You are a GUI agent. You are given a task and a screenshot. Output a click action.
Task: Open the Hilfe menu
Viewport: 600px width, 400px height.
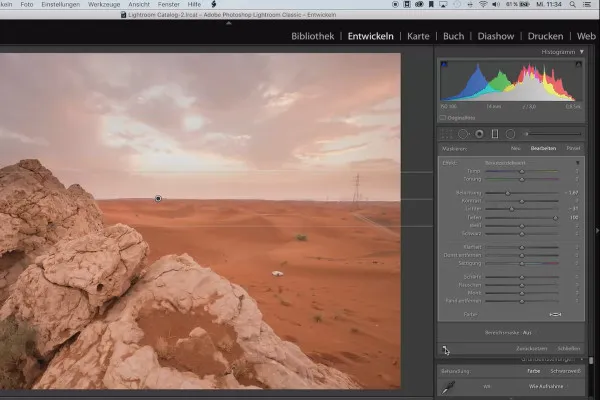pyautogui.click(x=194, y=5)
